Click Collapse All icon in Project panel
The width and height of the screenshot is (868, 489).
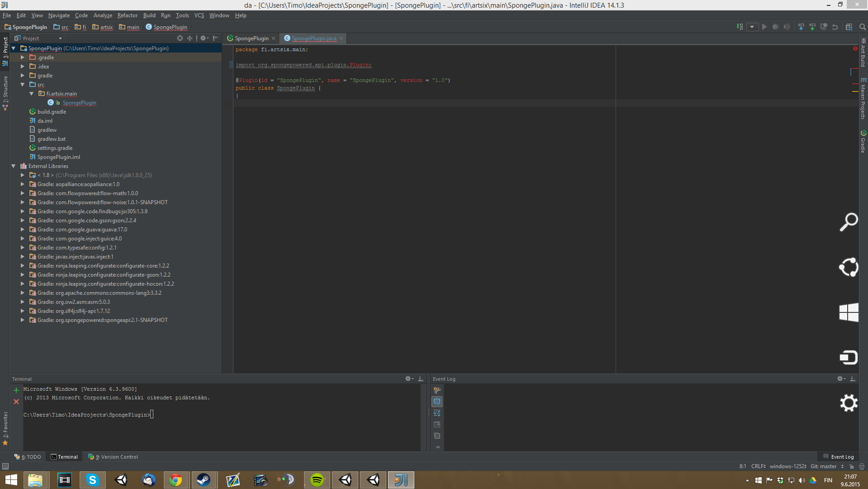(x=190, y=38)
